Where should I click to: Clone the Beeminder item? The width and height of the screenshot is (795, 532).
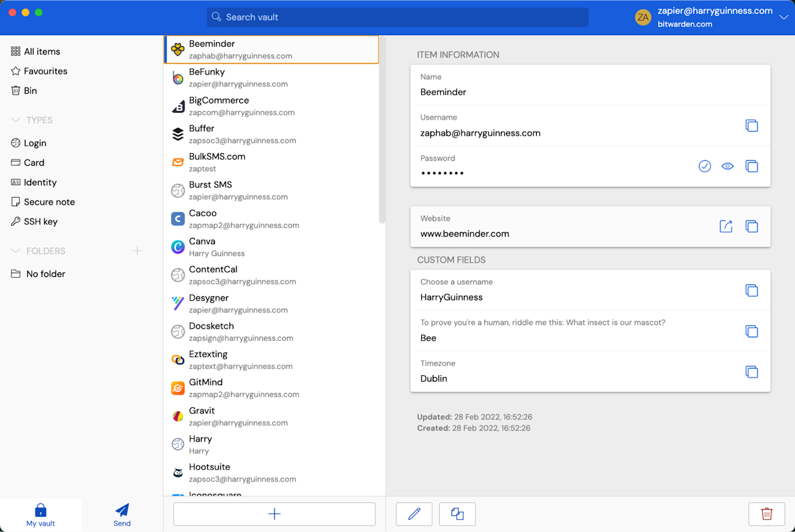click(x=457, y=514)
